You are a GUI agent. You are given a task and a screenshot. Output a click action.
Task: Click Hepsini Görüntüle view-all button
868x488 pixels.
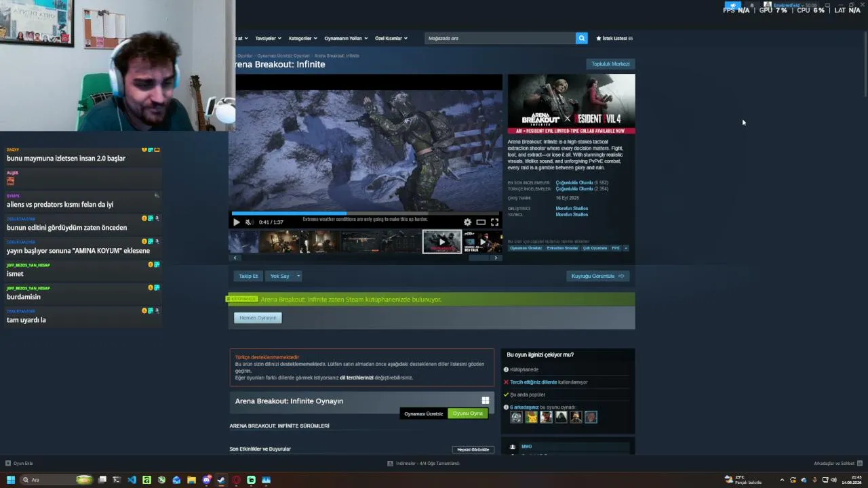pyautogui.click(x=473, y=449)
